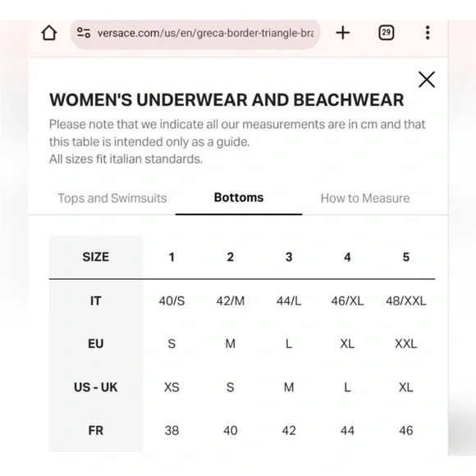Click the XS cell in US - UK row
The width and height of the screenshot is (476, 476).
pyautogui.click(x=172, y=387)
